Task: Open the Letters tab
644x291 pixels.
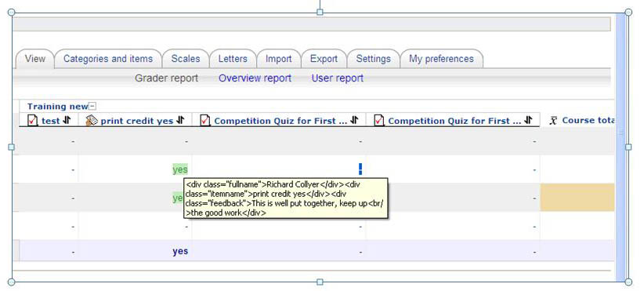Action: tap(233, 59)
